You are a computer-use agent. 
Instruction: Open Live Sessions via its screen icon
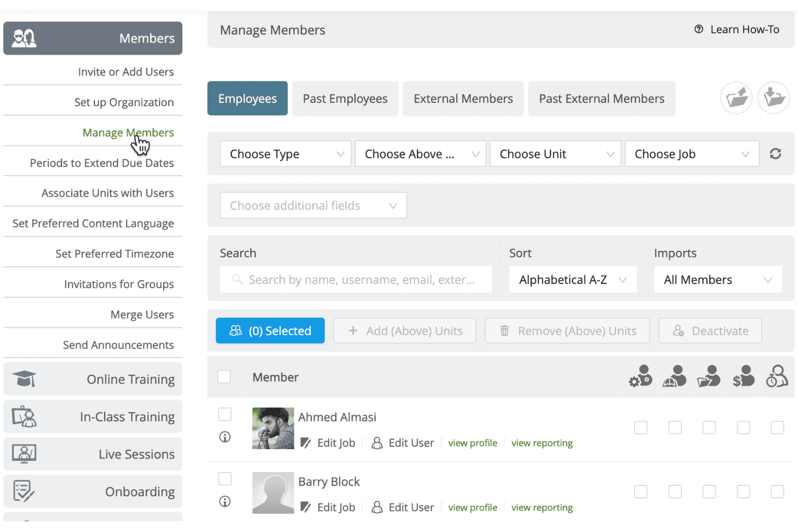point(24,454)
